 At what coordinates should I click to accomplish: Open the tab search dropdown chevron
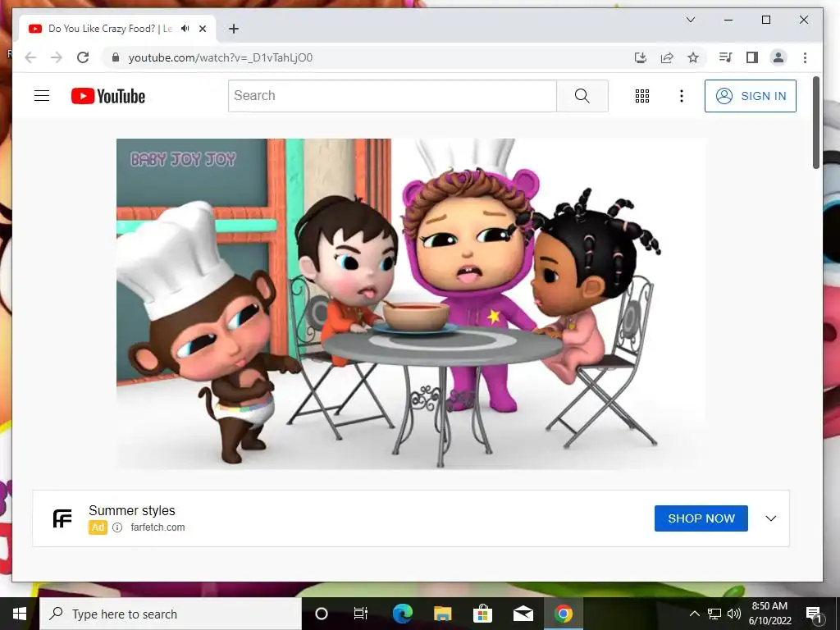[691, 20]
